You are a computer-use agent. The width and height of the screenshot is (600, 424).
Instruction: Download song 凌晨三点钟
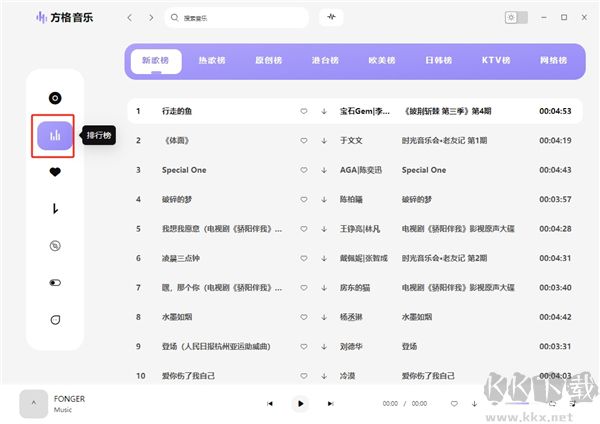324,259
